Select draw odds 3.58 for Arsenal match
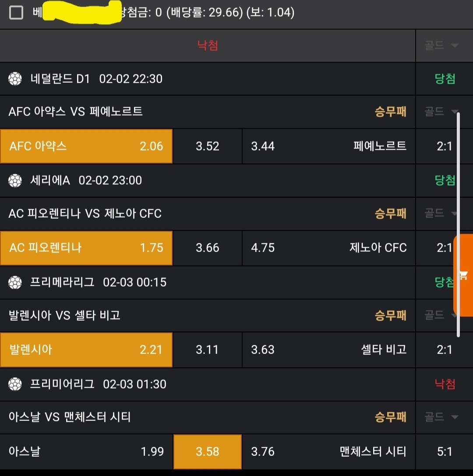 (x=208, y=451)
